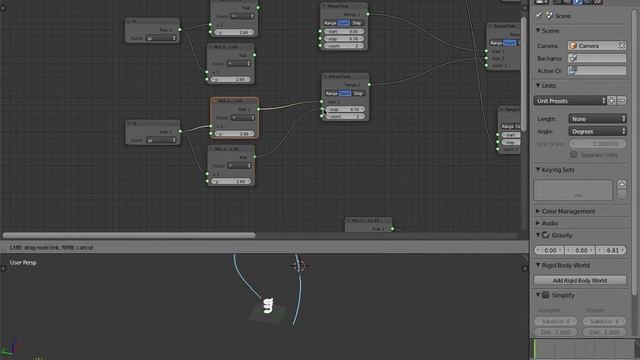The width and height of the screenshot is (640, 360).
Task: Click the Properties panel vertical scrollbar
Action: tap(635, 151)
